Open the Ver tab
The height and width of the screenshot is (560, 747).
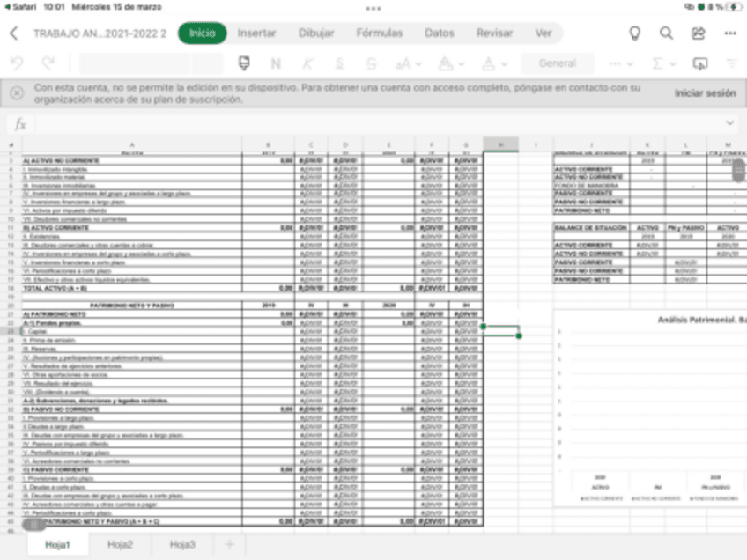tap(544, 33)
